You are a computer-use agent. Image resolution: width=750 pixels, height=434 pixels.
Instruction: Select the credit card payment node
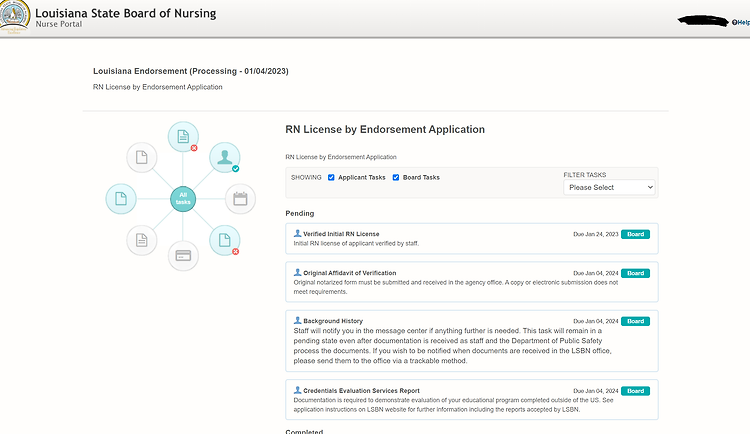tap(183, 256)
